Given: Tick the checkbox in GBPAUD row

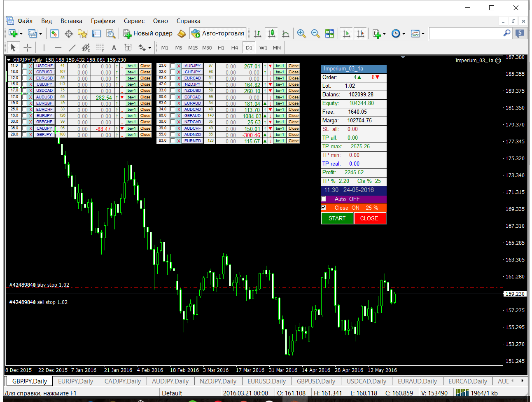Looking at the screenshot, I should click(173, 116).
